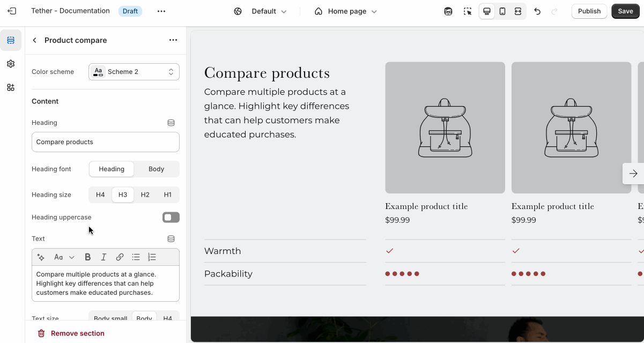Open the Default market dropdown

(261, 11)
